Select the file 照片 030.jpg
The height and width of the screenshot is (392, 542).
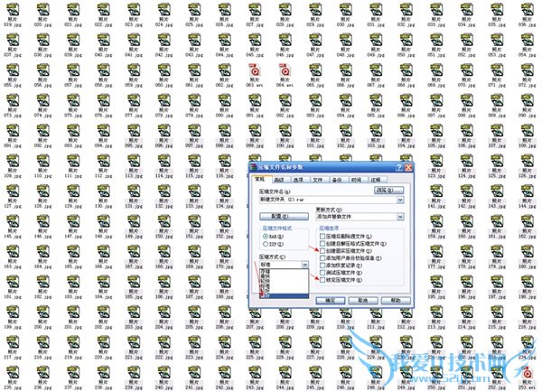coord(345,14)
